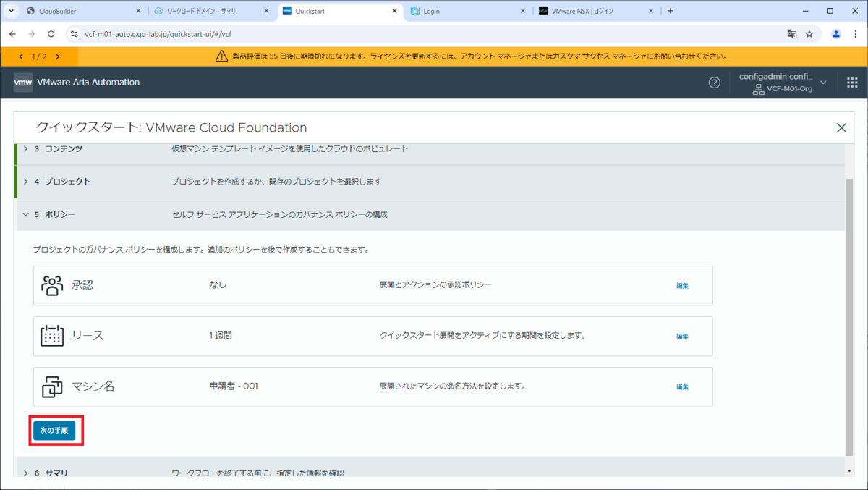Switch to Quickstart tab

coord(340,11)
